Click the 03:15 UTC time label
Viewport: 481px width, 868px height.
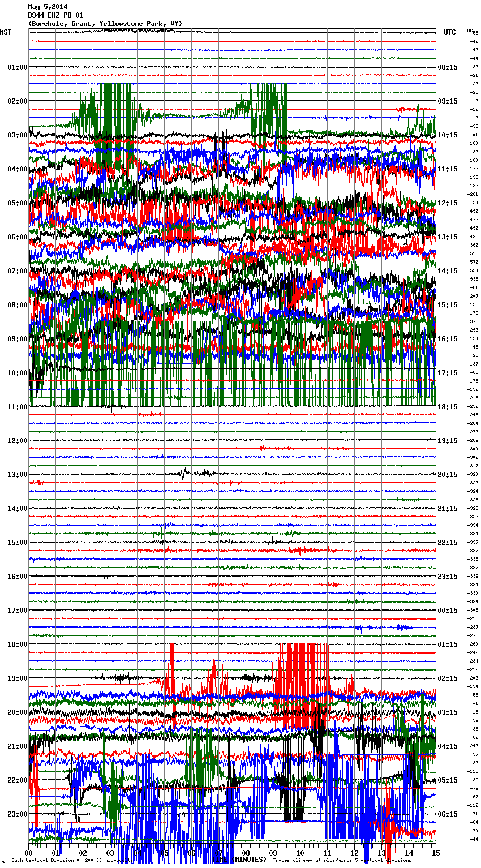pyautogui.click(x=448, y=712)
